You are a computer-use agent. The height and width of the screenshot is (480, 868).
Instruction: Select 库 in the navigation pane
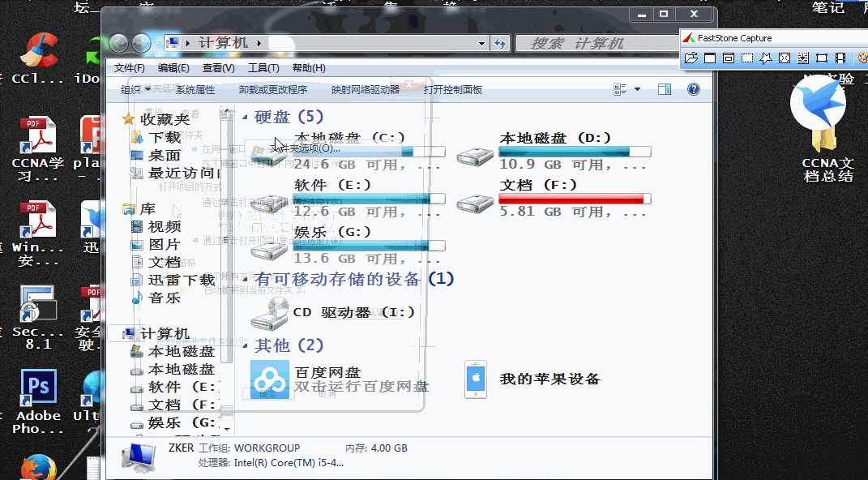148,208
